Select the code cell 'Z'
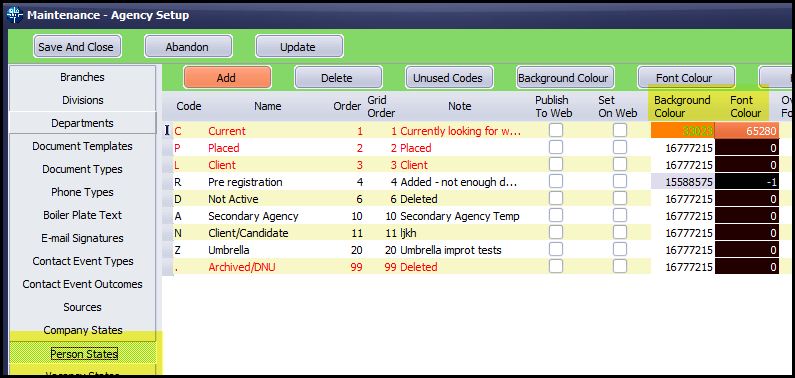The height and width of the screenshot is (378, 795). click(x=177, y=250)
